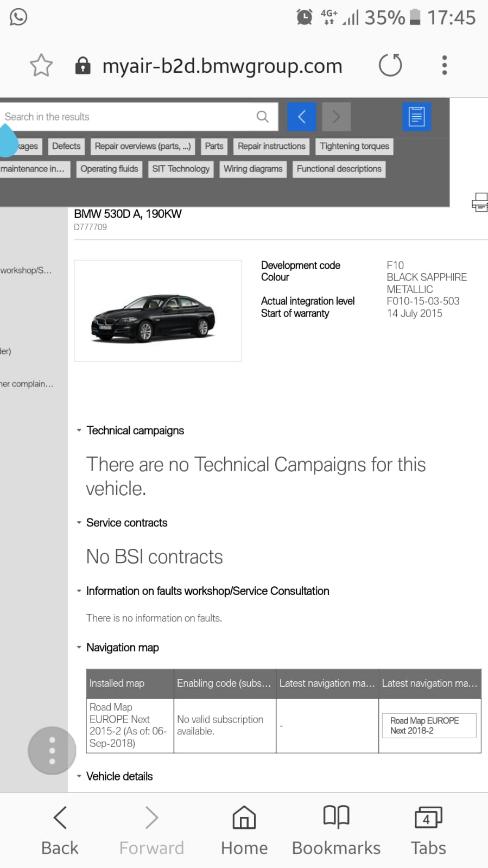
Task: Tap the floating grey three-dot button
Action: tap(52, 751)
